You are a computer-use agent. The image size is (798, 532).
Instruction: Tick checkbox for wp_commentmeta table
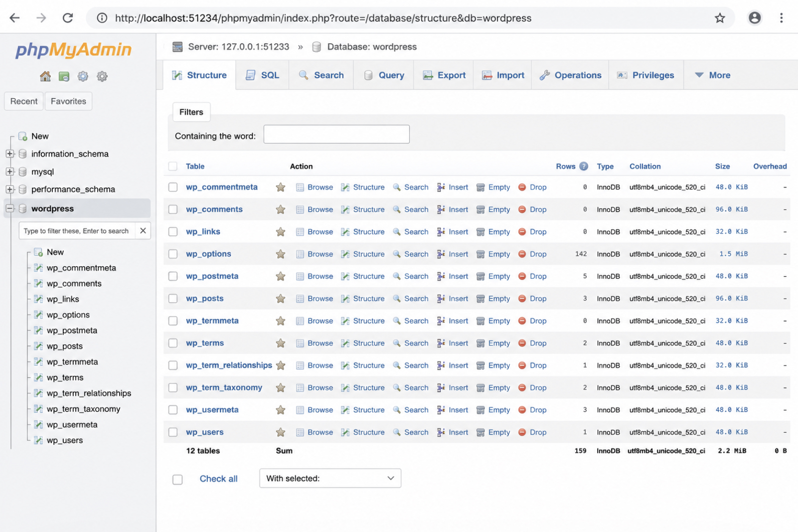point(173,187)
